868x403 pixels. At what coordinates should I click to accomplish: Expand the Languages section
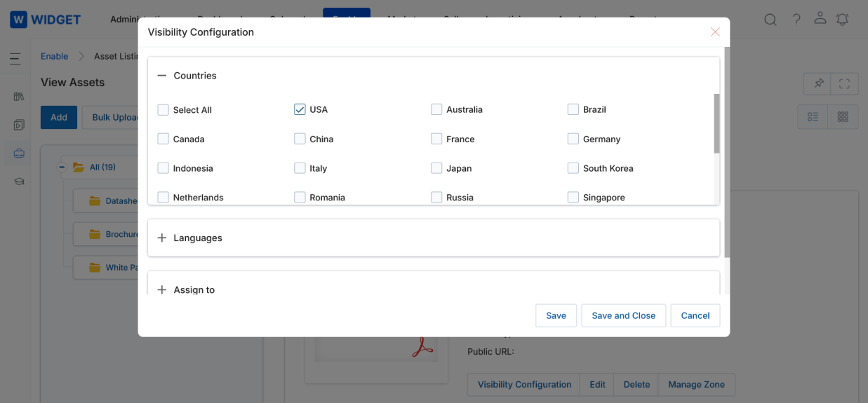[162, 238]
